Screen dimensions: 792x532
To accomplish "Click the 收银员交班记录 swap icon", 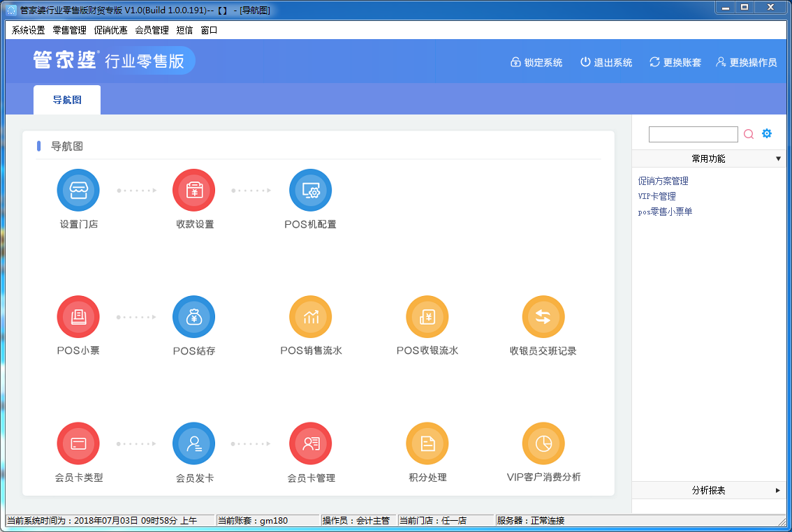I will point(543,317).
